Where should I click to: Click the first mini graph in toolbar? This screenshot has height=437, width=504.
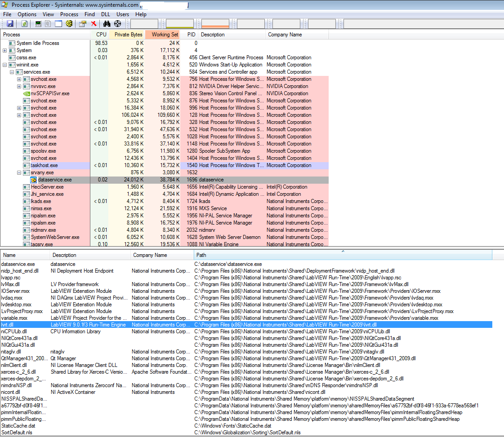[x=144, y=24]
